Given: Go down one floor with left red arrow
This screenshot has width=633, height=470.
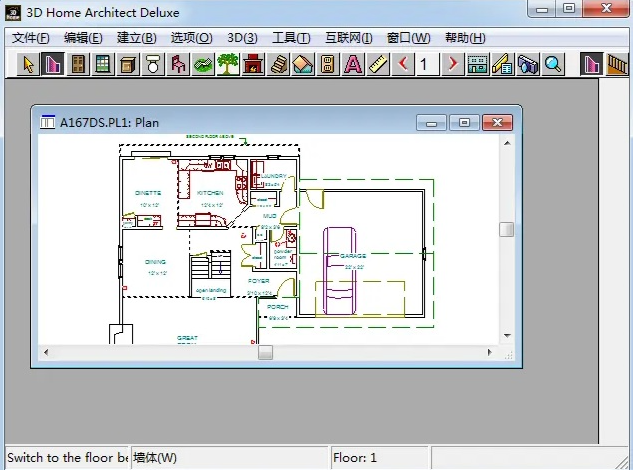Looking at the screenshot, I should [404, 65].
